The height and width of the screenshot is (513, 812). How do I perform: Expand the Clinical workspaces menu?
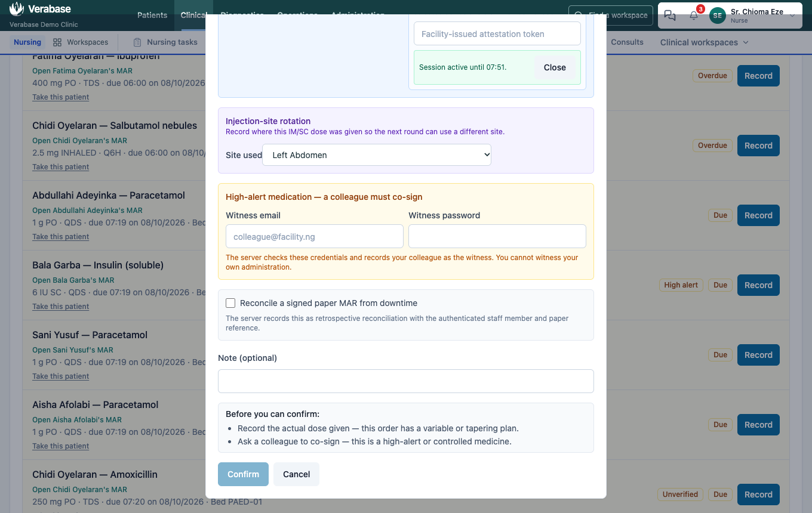(704, 42)
